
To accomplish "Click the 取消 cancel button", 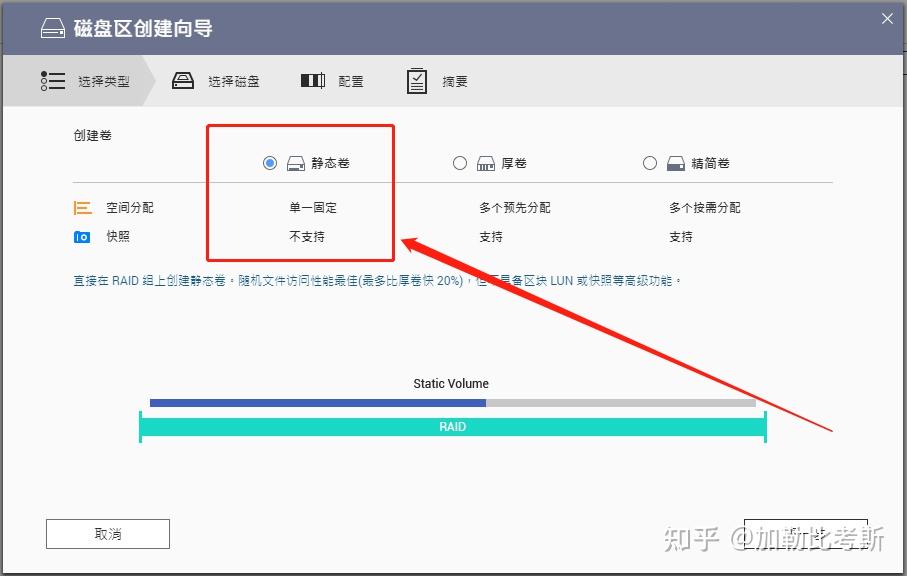I will 107,533.
